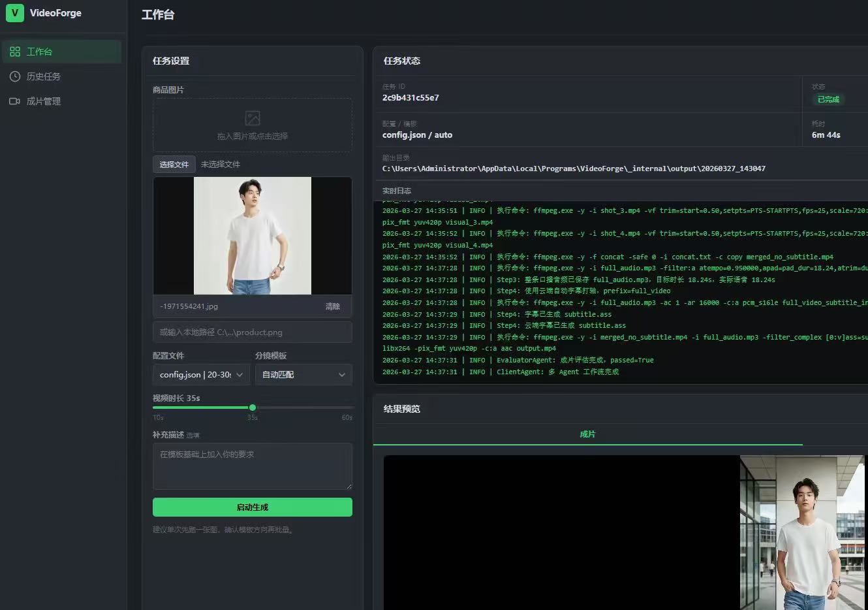The image size is (868, 610).
Task: Open the 分镜模板 自动匹配 dropdown
Action: 303,374
